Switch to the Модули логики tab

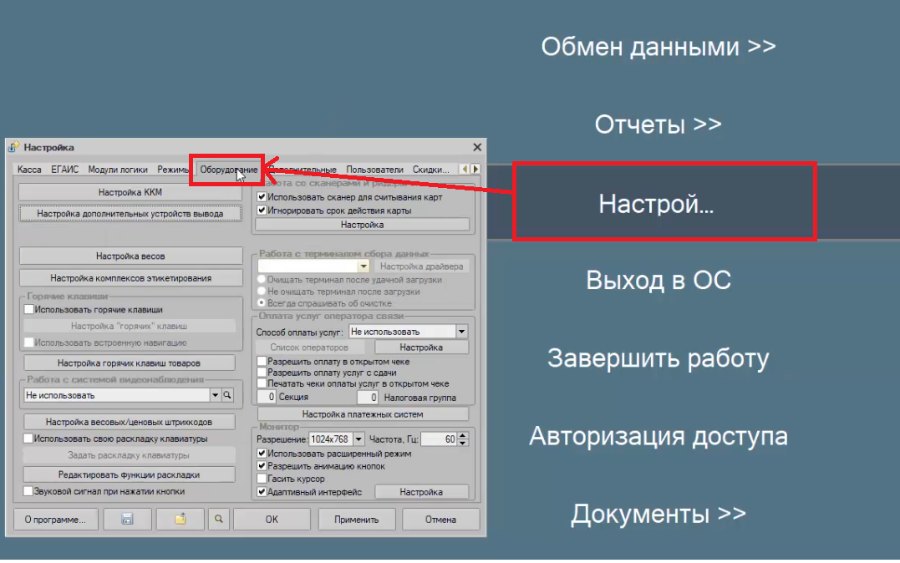(x=118, y=170)
